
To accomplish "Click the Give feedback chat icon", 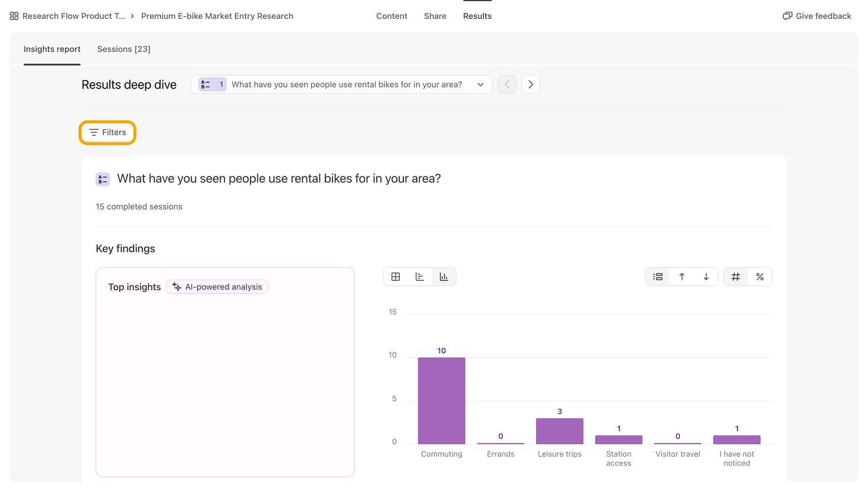I will (788, 16).
